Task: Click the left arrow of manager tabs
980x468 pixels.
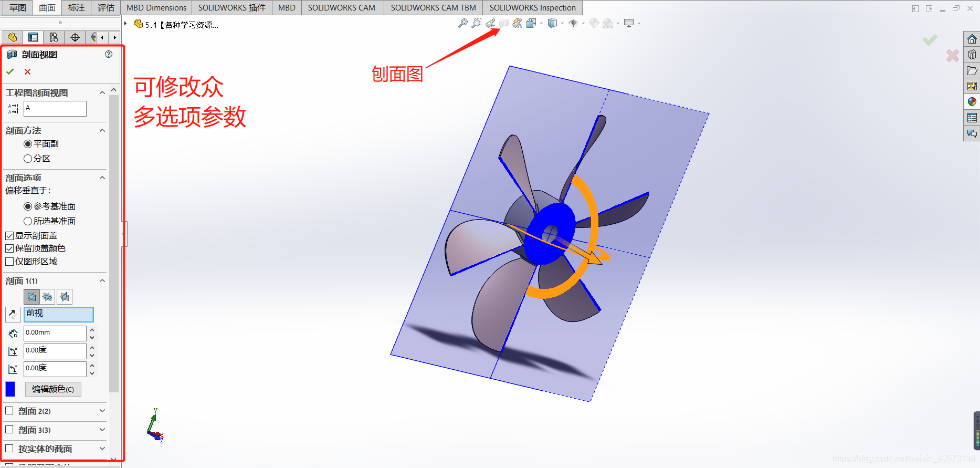Action: pyautogui.click(x=102, y=37)
